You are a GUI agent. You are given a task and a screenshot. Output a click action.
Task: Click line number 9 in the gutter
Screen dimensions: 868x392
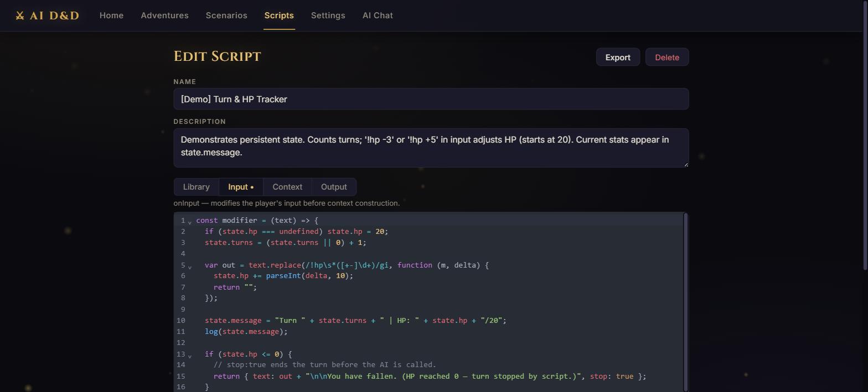[183, 309]
